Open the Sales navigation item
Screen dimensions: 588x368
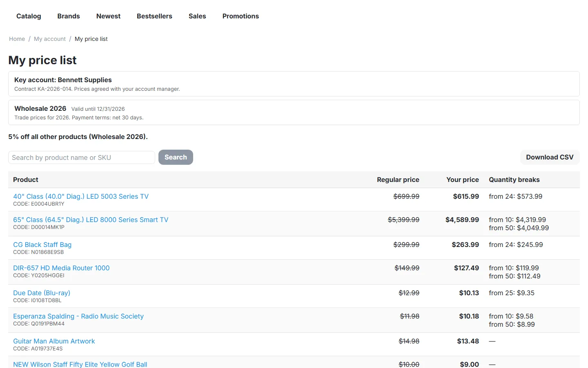point(197,16)
